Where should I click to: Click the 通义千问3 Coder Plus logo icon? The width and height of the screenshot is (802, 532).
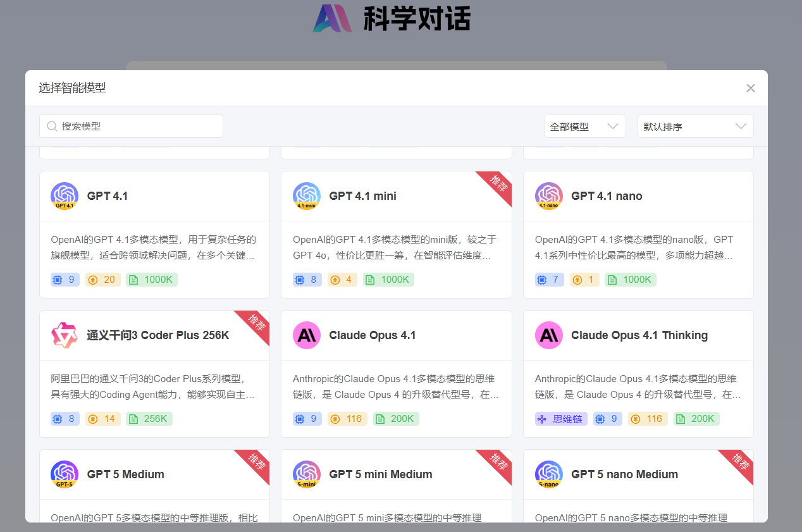65,335
